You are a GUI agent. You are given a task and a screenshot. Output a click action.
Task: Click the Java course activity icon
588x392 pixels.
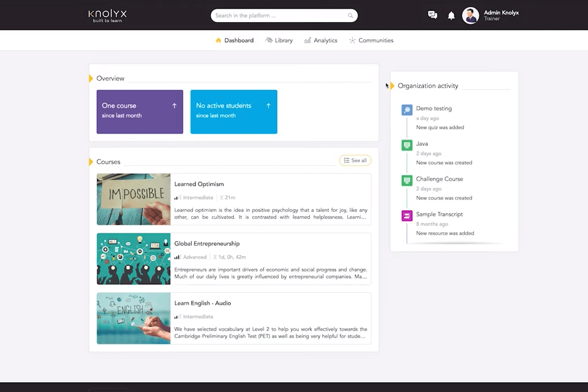point(407,145)
